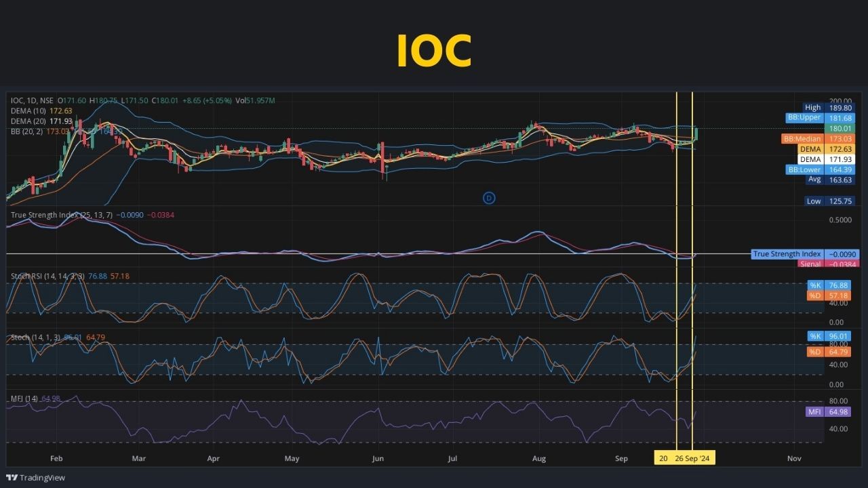Click the dividend 'D' marker icon
This screenshot has width=868, height=488.
(488, 198)
